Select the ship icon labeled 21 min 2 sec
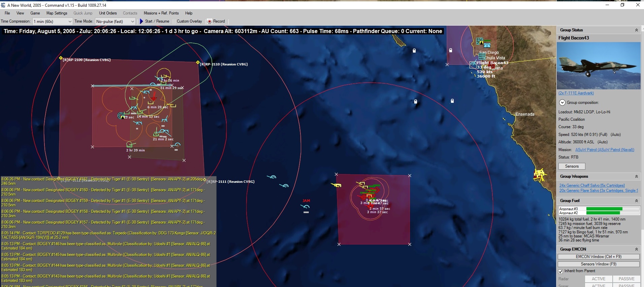The image size is (644, 287). click(x=156, y=134)
